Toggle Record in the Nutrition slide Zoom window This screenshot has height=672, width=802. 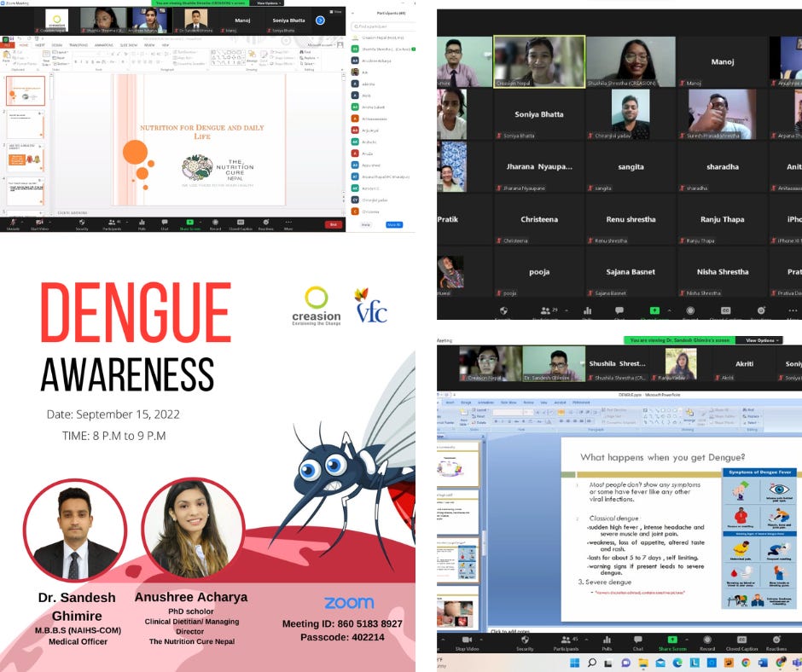(215, 224)
